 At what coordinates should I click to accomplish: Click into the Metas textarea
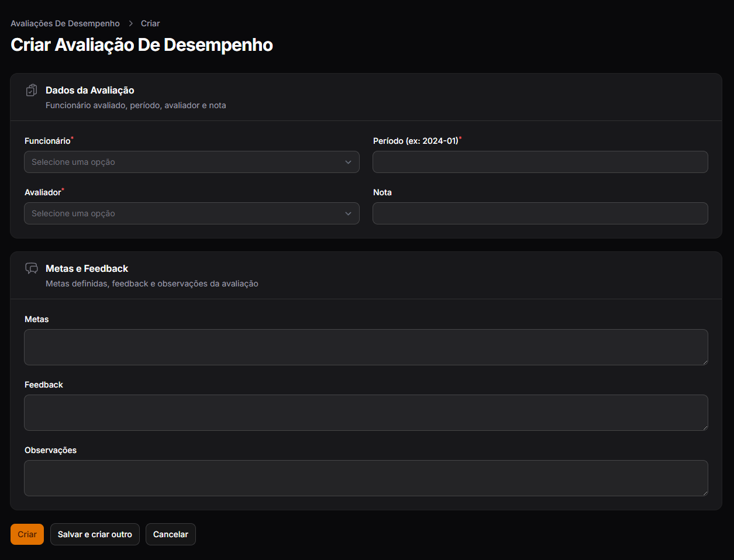point(366,347)
